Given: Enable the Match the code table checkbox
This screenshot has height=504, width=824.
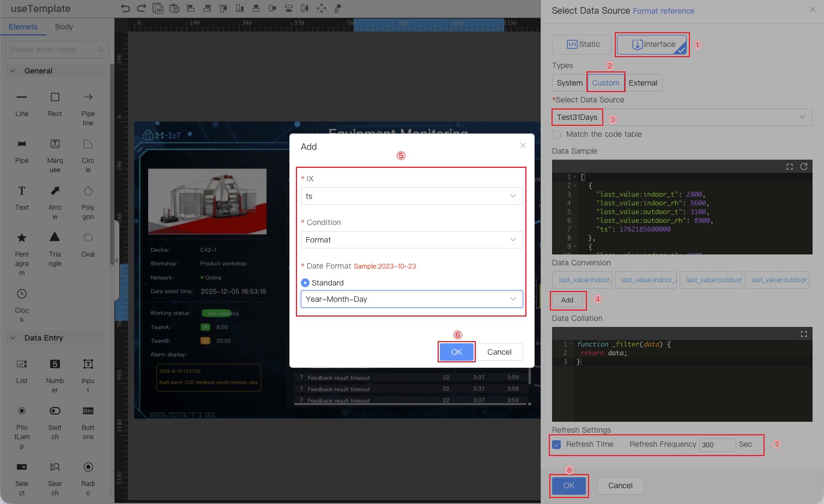Looking at the screenshot, I should (556, 134).
